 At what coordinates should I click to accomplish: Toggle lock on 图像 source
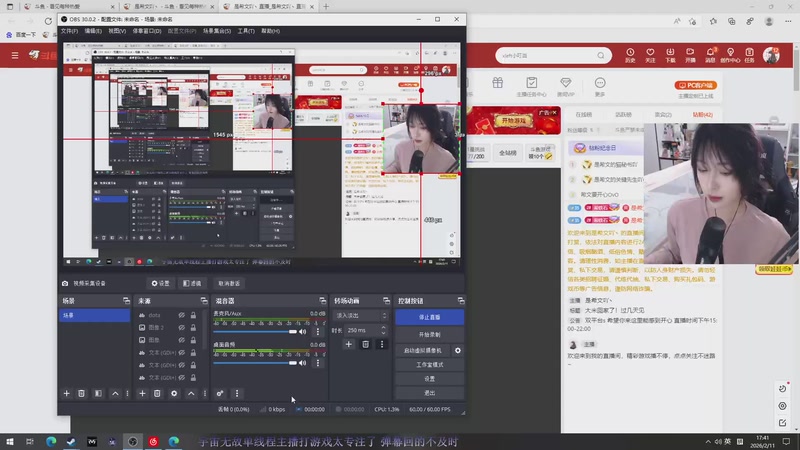pyautogui.click(x=193, y=340)
